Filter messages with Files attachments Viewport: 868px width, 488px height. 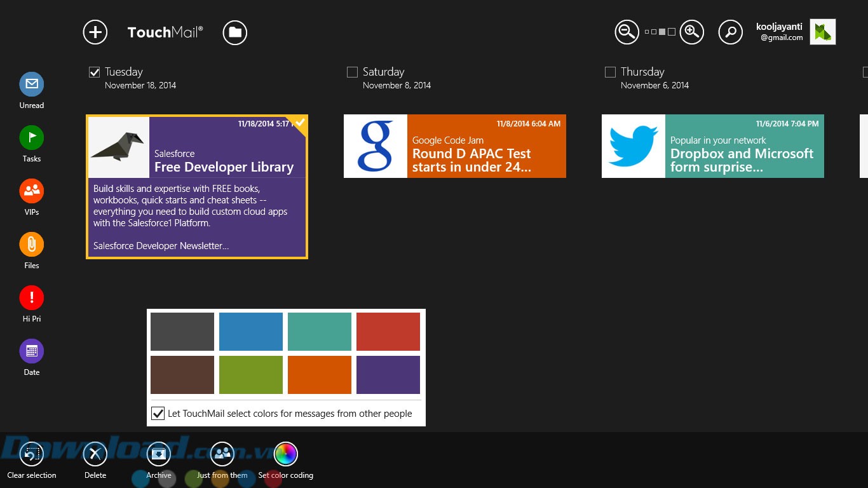coord(32,245)
